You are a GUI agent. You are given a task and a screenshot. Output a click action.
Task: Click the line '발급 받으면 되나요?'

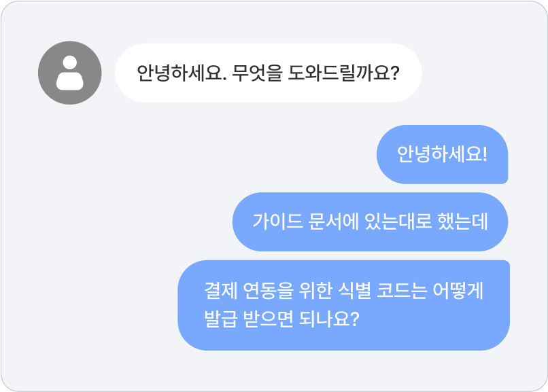281,319
